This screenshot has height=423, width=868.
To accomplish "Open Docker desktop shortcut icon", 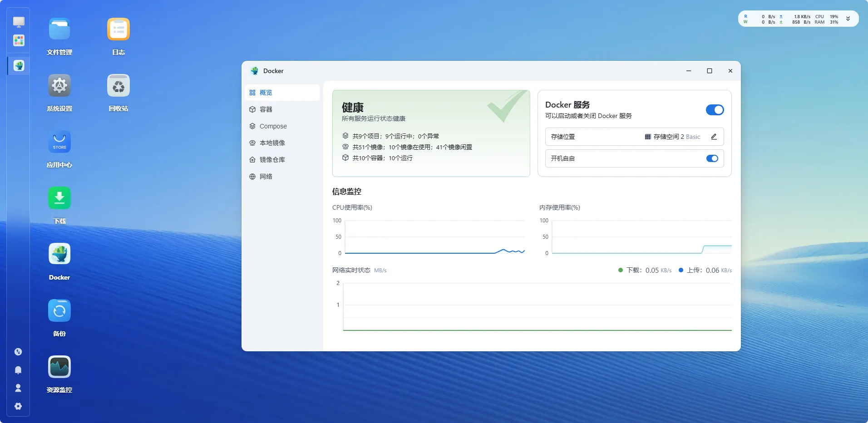I will point(59,254).
